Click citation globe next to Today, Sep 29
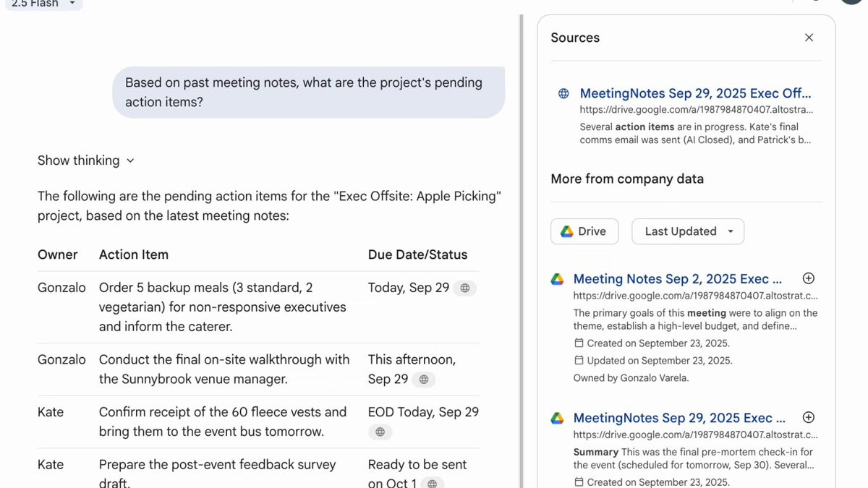 click(465, 288)
